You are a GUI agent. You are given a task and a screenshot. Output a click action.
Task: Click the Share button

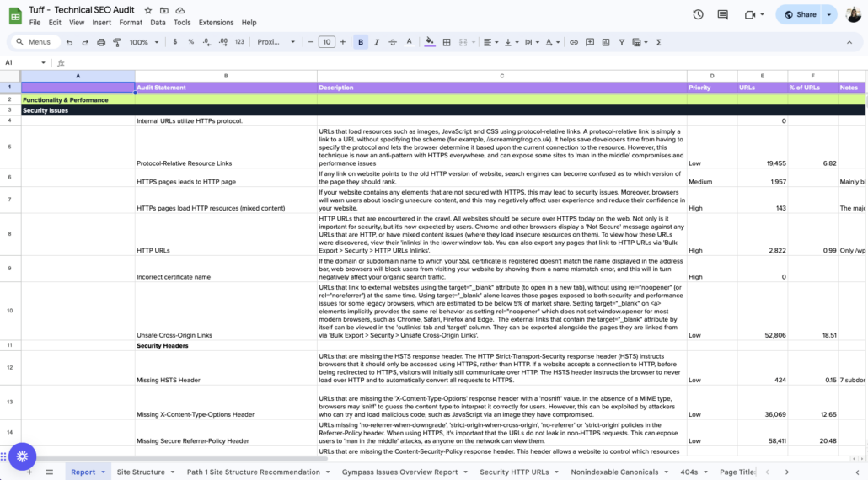[x=800, y=14]
